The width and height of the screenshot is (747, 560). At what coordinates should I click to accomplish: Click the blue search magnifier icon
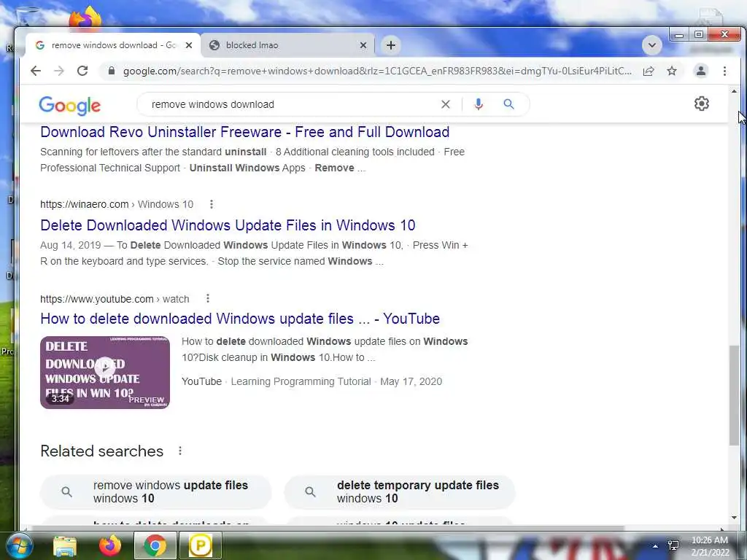(x=508, y=104)
